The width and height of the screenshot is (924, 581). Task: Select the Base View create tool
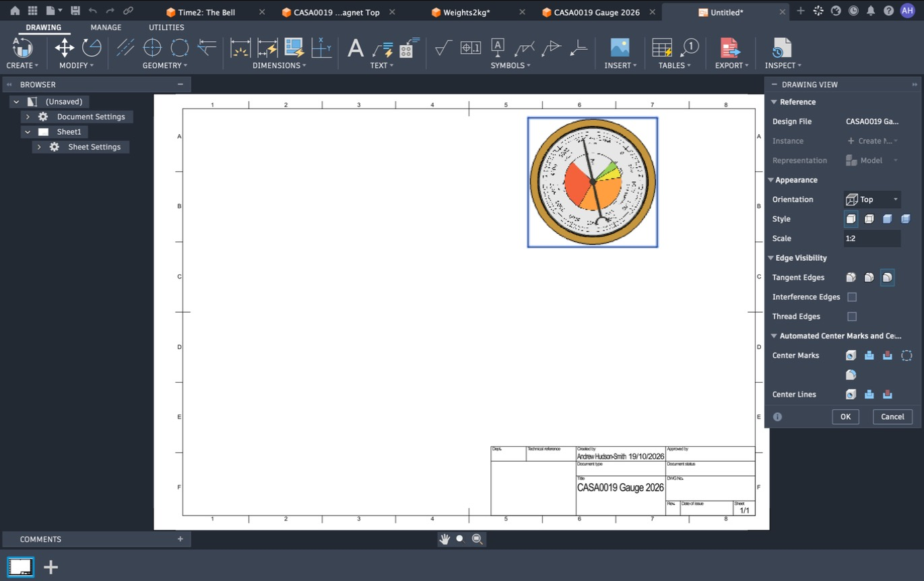click(22, 48)
